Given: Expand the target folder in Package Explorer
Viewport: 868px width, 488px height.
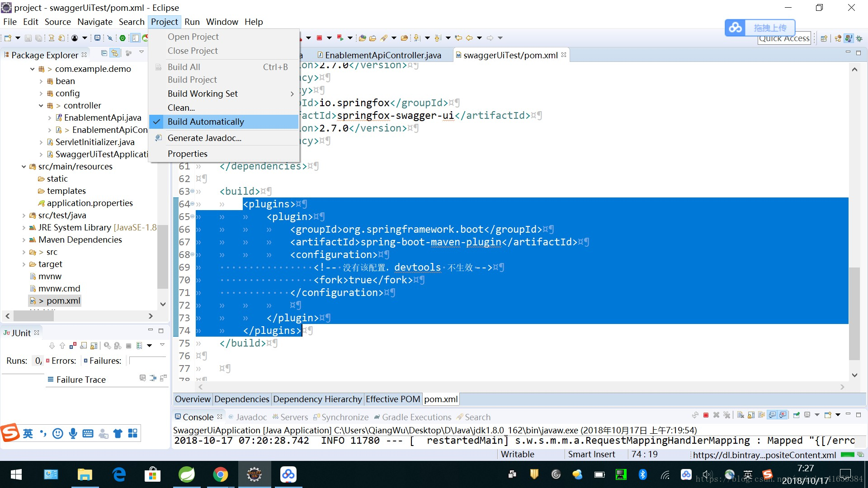Looking at the screenshot, I should (24, 264).
